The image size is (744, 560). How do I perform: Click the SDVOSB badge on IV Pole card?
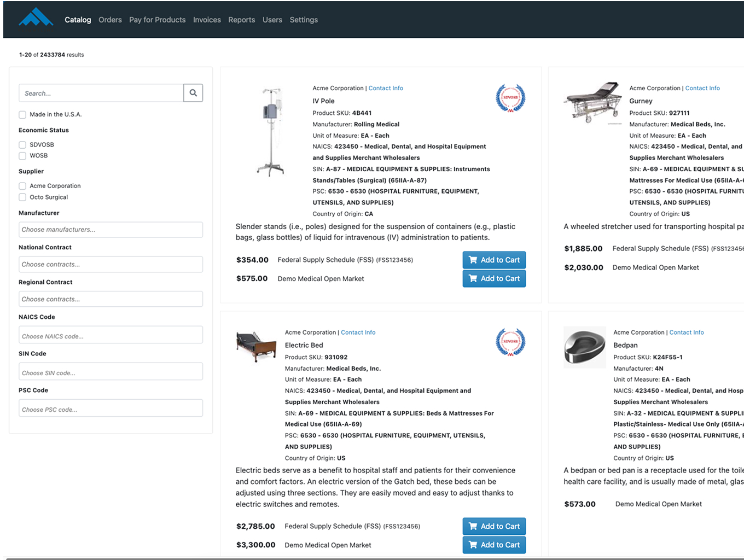(x=510, y=98)
